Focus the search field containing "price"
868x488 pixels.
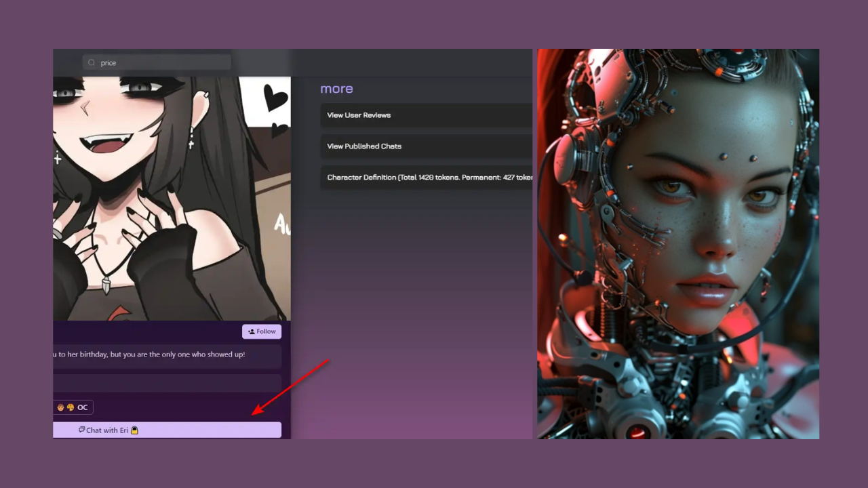click(163, 63)
